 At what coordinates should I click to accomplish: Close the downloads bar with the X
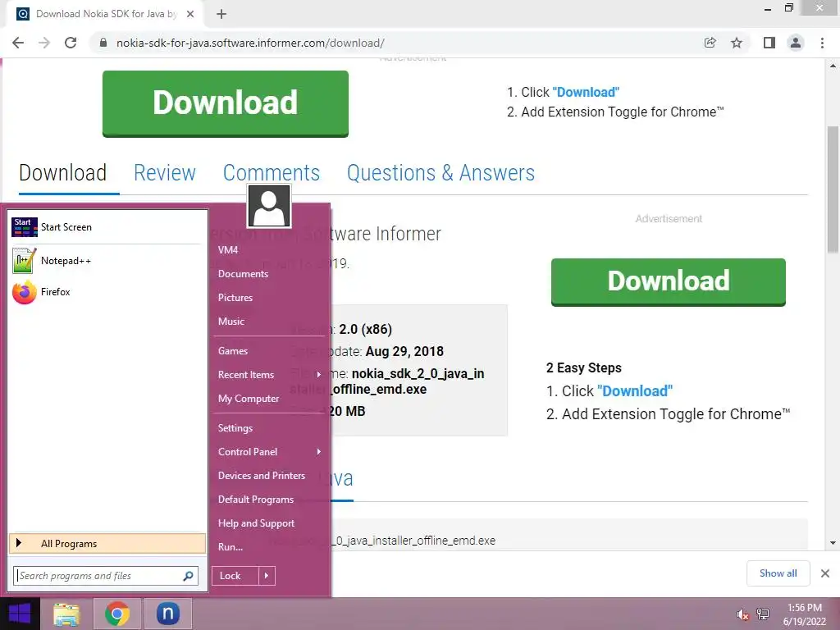click(x=825, y=573)
